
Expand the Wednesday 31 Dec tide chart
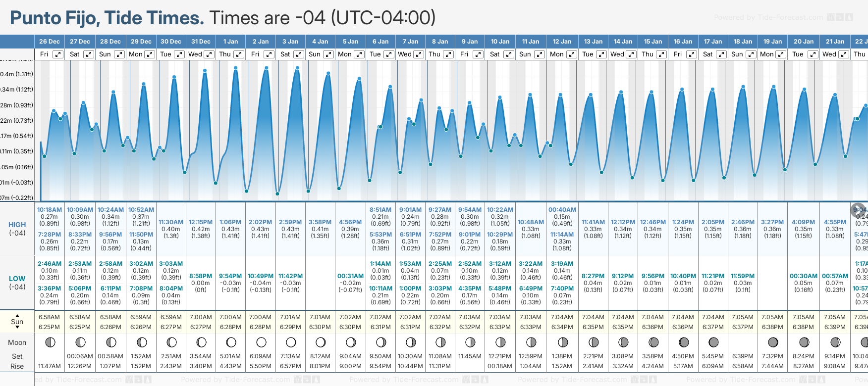coord(209,54)
